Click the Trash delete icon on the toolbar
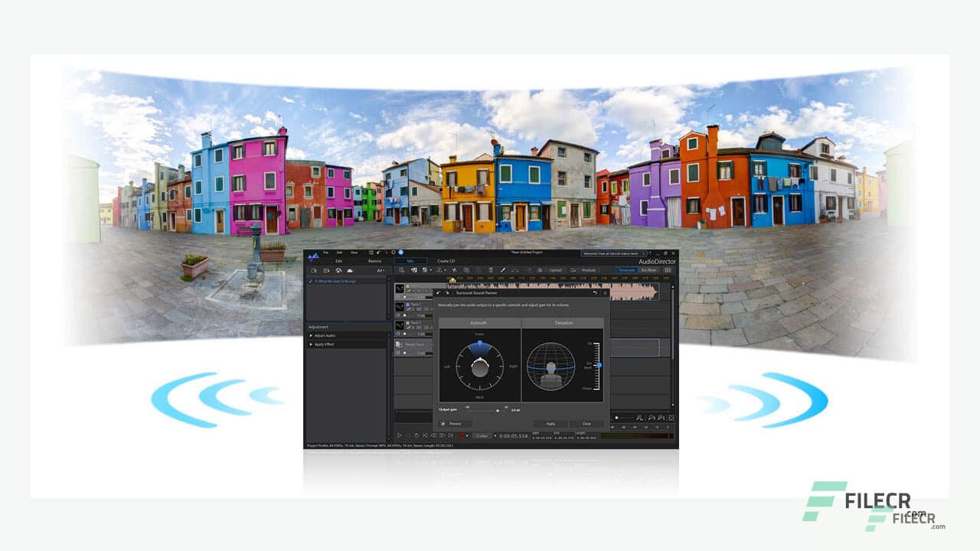This screenshot has width=980, height=551. click(492, 270)
